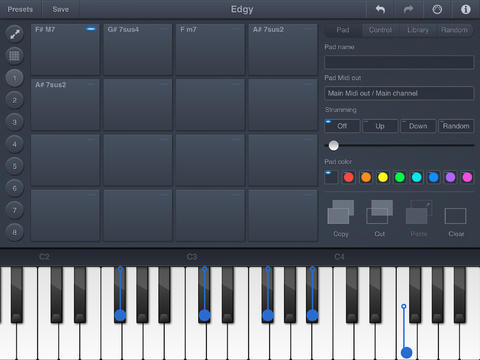Switch to the Random tab

pos(454,30)
